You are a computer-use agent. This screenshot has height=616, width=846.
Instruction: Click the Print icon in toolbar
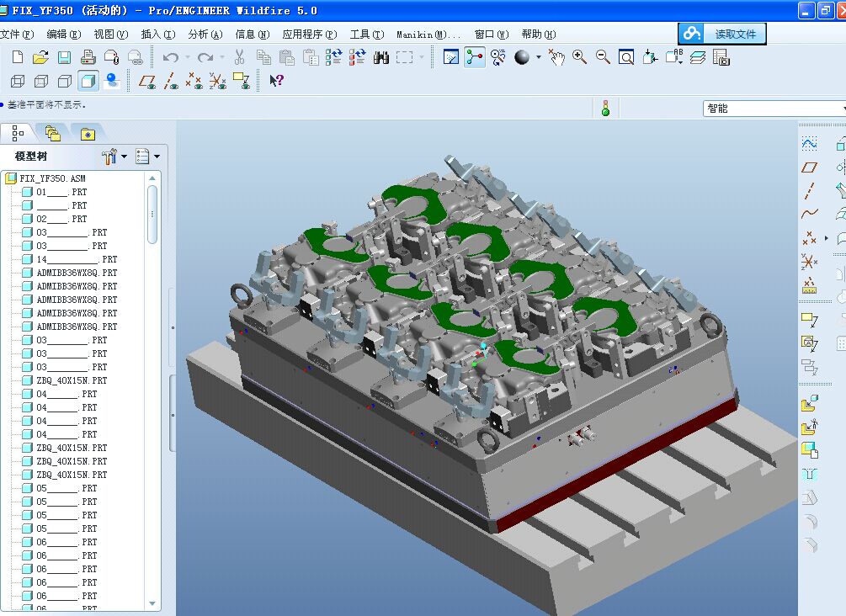click(x=88, y=57)
